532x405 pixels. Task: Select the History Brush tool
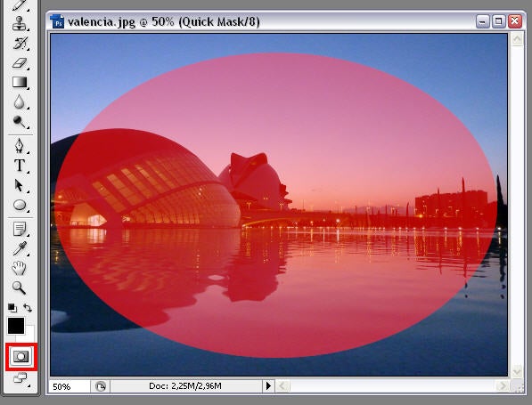20,44
